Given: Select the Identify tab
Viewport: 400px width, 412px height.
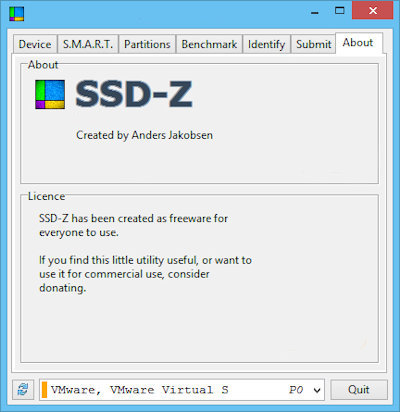Looking at the screenshot, I should (266, 44).
